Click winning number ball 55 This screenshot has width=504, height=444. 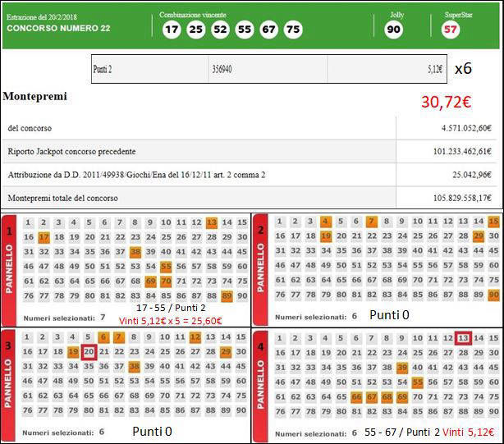(245, 30)
